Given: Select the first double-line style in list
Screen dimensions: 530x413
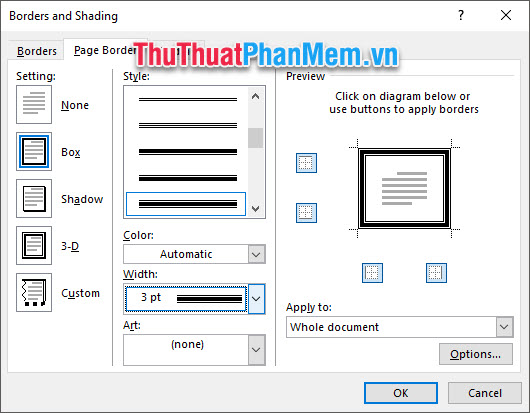Looking at the screenshot, I should coord(188,99).
